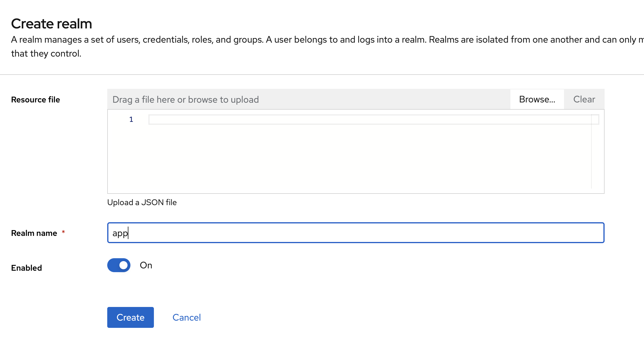Screen dimensions: 644x347
Task: Click the 'On' label beside the switch
Action: (x=146, y=265)
